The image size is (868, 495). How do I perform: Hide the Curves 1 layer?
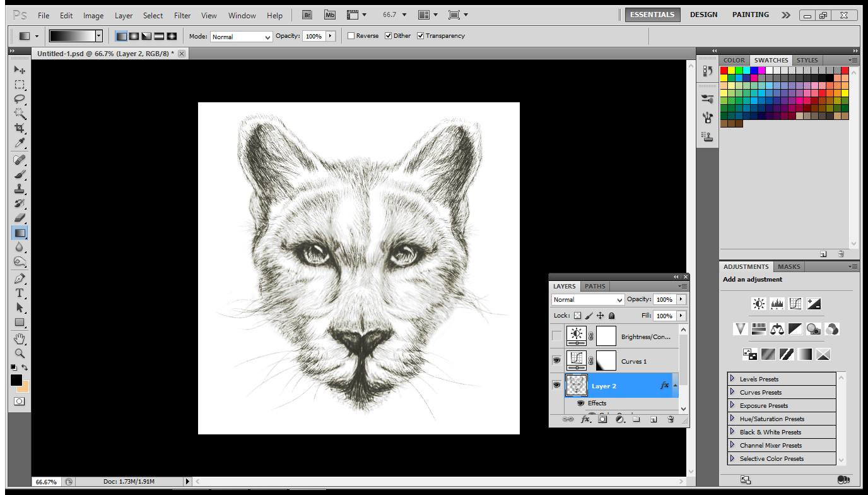[x=556, y=361]
